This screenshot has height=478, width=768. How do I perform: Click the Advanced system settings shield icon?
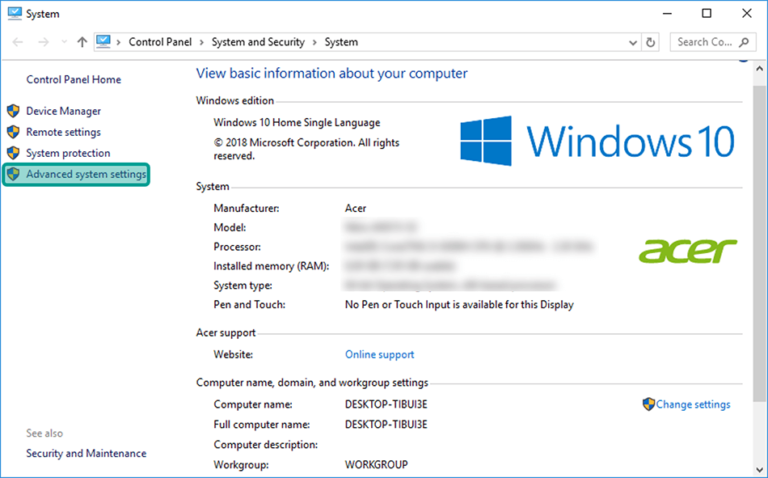click(13, 174)
